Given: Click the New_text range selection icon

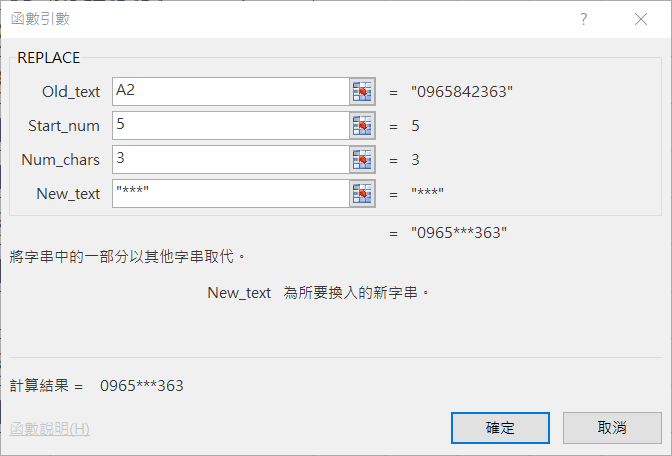Looking at the screenshot, I should click(x=362, y=194).
